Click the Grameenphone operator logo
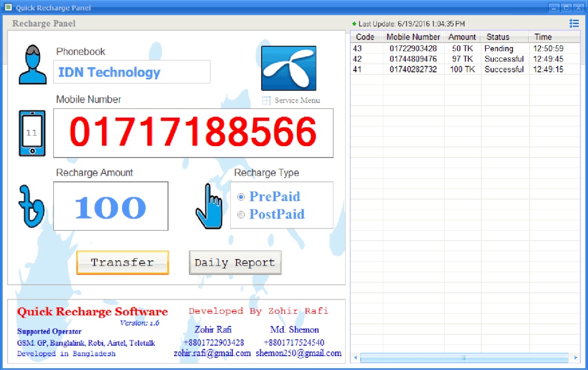 pyautogui.click(x=289, y=68)
